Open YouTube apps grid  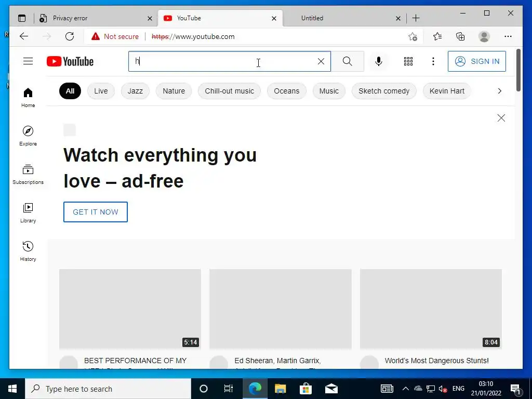click(408, 61)
